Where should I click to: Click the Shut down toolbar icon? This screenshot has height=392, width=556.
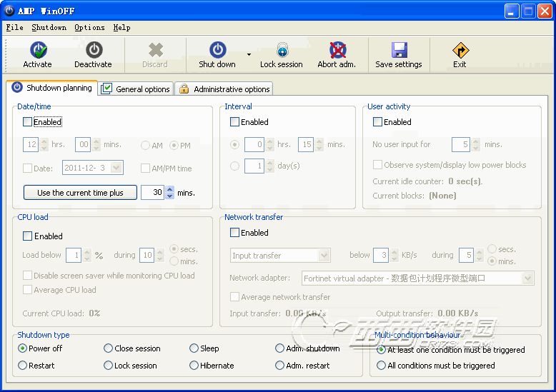pyautogui.click(x=217, y=50)
